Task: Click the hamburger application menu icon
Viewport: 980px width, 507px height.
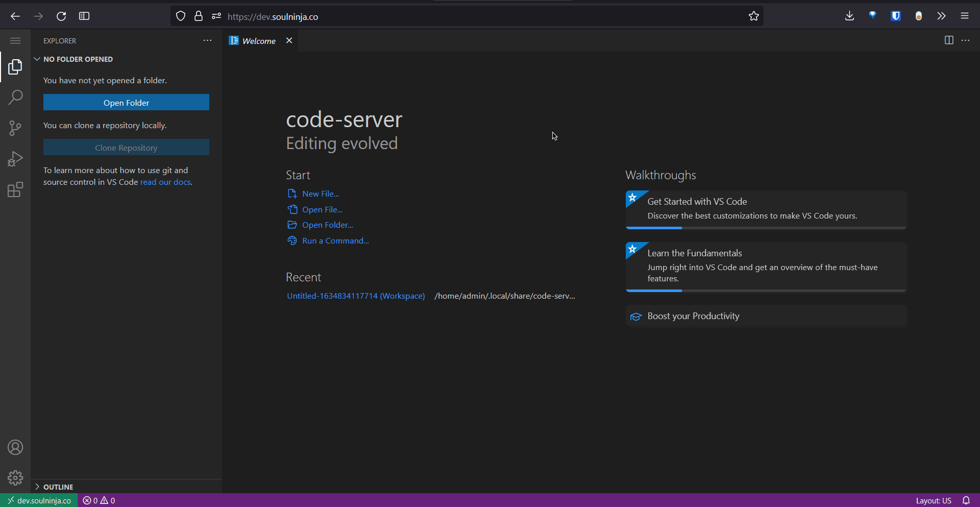Action: (x=15, y=41)
